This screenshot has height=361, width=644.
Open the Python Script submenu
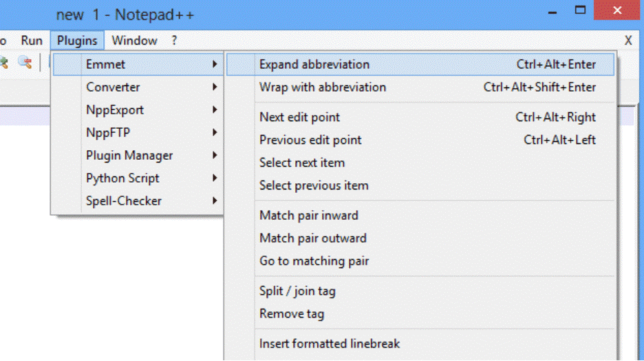click(x=138, y=178)
